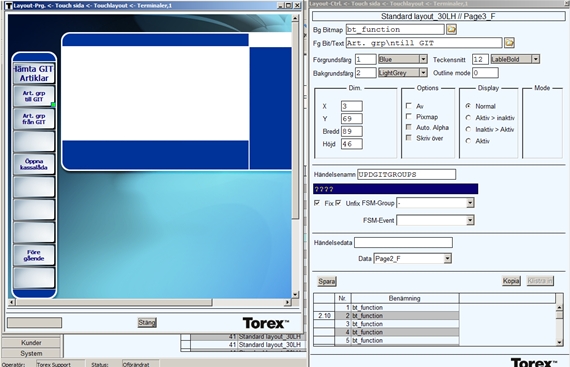Select the Art. grp från GIT button
The width and height of the screenshot is (570, 367).
34,119
